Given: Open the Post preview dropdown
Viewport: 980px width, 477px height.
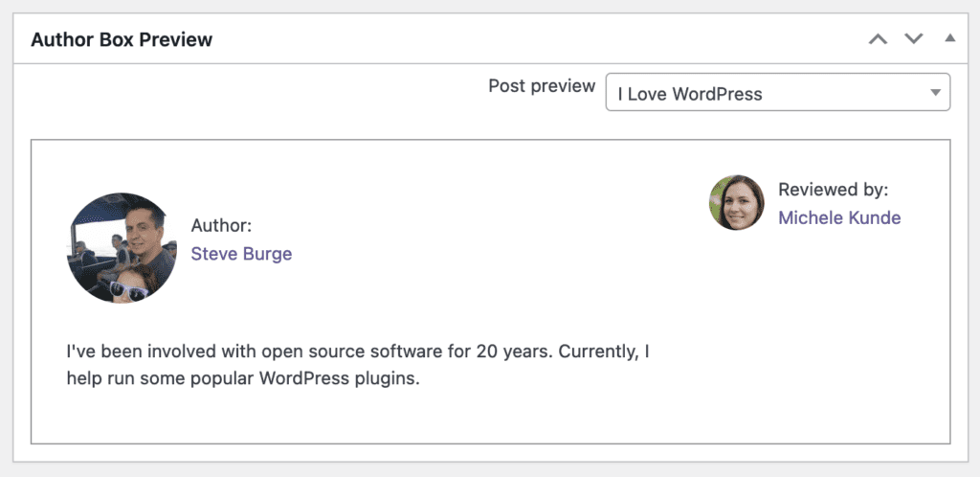Looking at the screenshot, I should [777, 94].
